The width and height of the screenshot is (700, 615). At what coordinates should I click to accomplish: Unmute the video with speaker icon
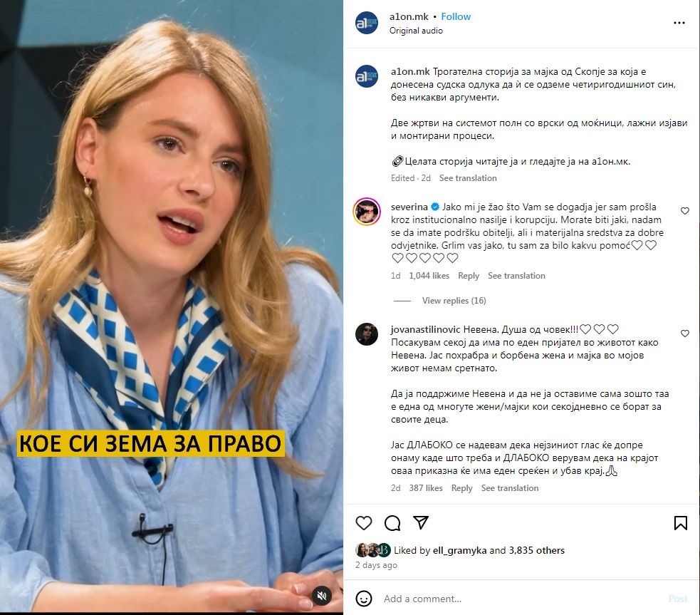click(322, 595)
